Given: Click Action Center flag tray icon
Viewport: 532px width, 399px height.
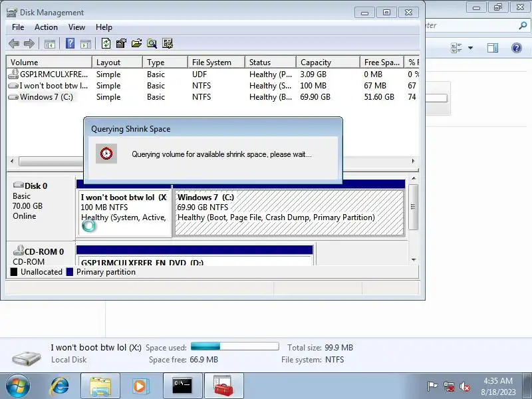Looking at the screenshot, I should coord(432,386).
